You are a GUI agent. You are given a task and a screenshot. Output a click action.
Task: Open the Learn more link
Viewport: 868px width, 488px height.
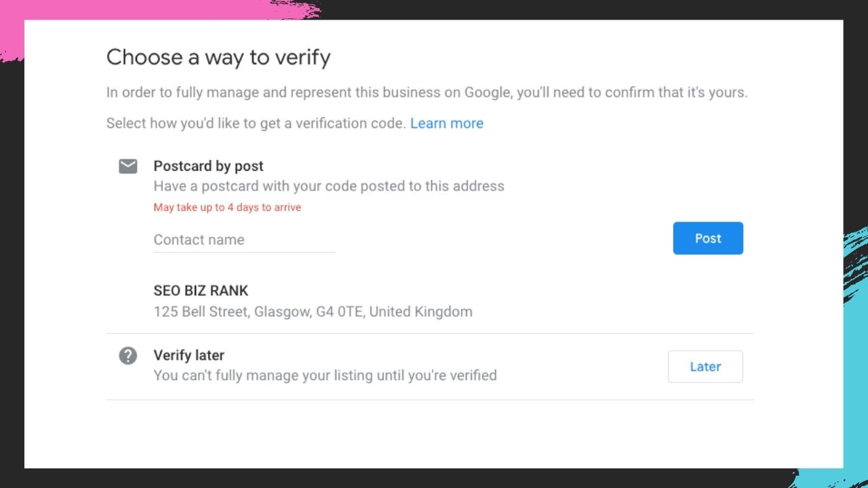point(446,123)
